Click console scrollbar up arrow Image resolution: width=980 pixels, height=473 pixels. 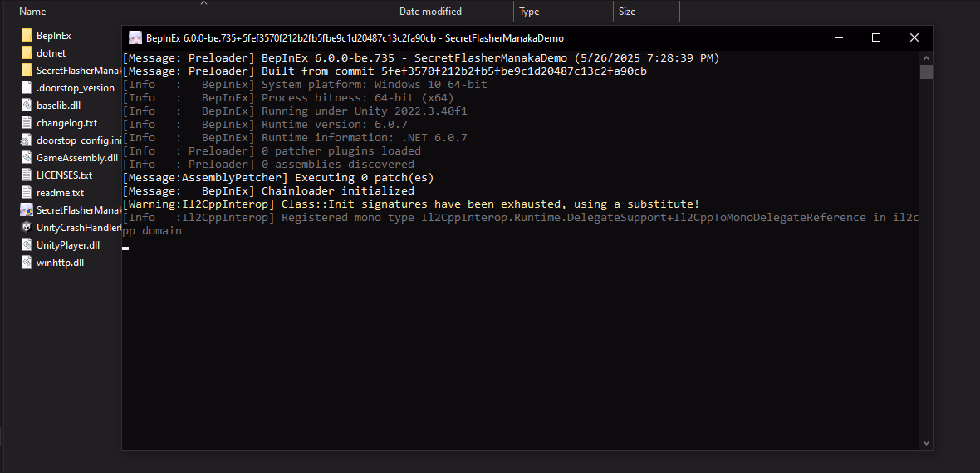click(x=926, y=57)
